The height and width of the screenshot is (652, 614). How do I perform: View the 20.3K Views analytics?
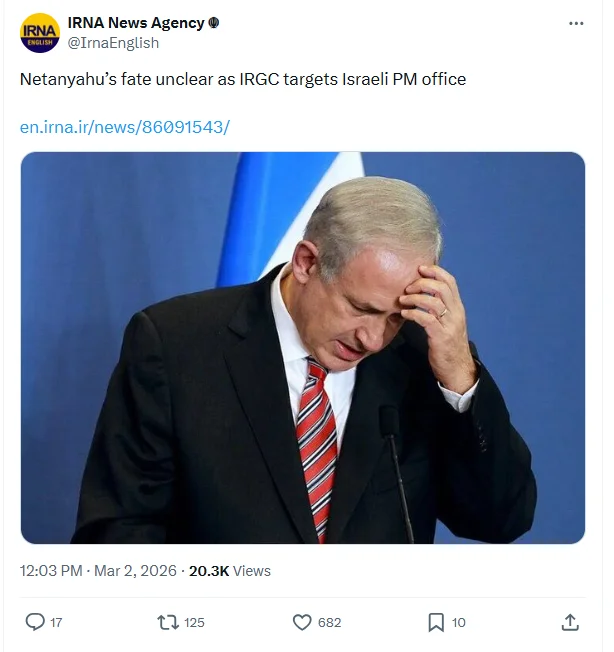coord(230,570)
